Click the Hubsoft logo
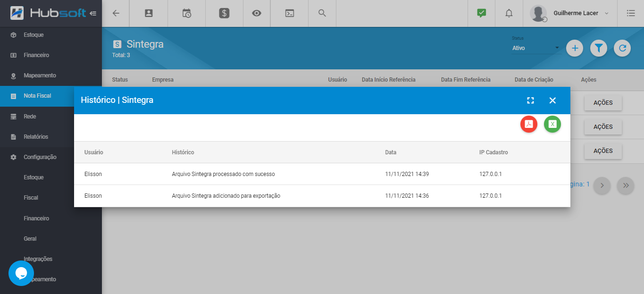This screenshot has width=644, height=294. pyautogui.click(x=48, y=13)
